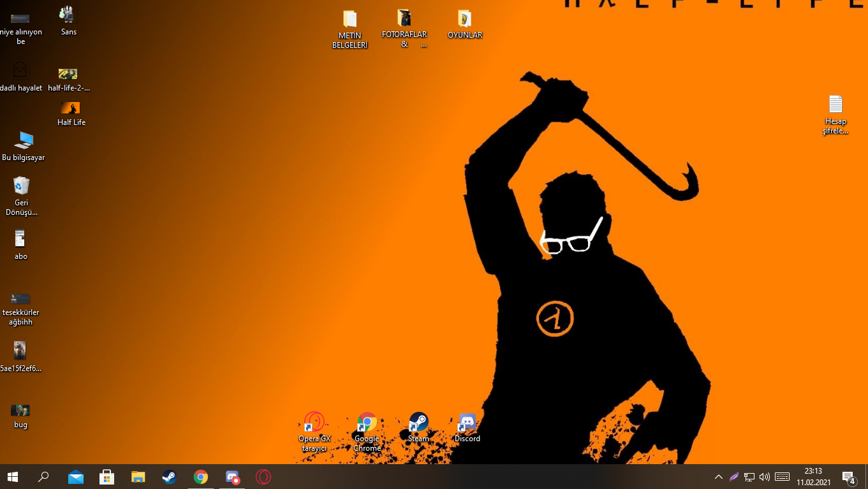Image resolution: width=868 pixels, height=489 pixels.
Task: Select the half-life-2 image file
Action: click(x=68, y=79)
